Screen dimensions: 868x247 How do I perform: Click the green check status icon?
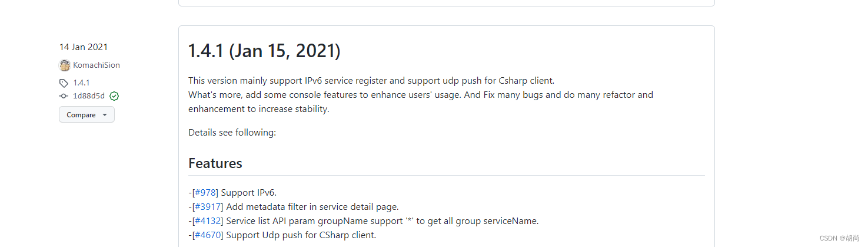click(x=114, y=96)
